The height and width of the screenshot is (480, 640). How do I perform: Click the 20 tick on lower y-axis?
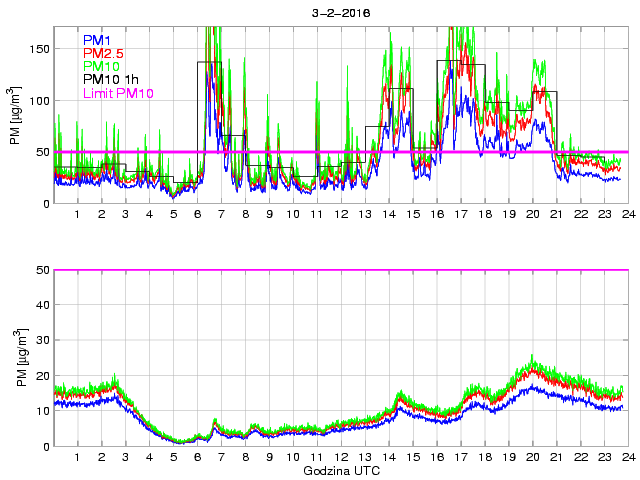41,376
